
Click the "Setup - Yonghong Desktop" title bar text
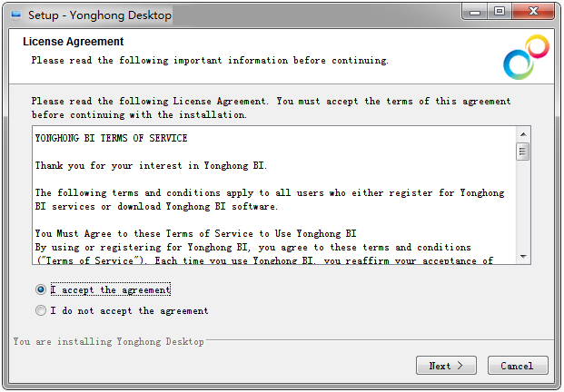pos(99,15)
